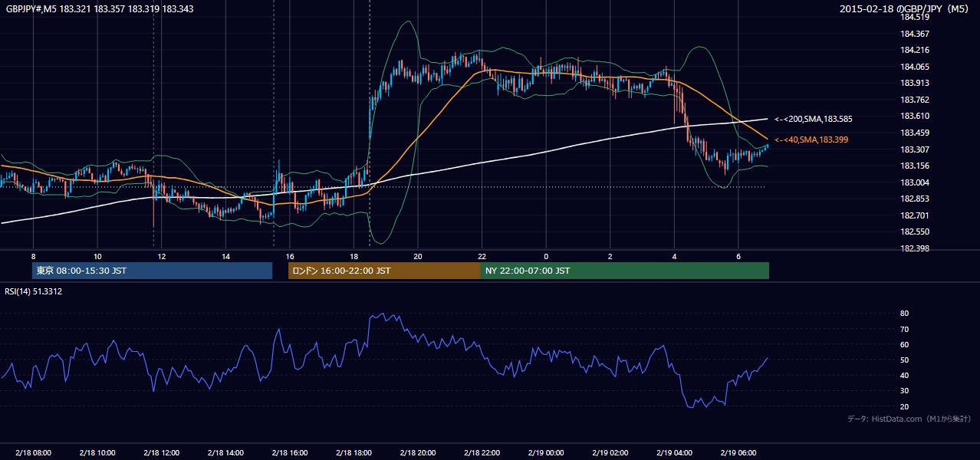This screenshot has width=980, height=460.
Task: Click the 2/19 02:00 date axis label
Action: [610, 453]
